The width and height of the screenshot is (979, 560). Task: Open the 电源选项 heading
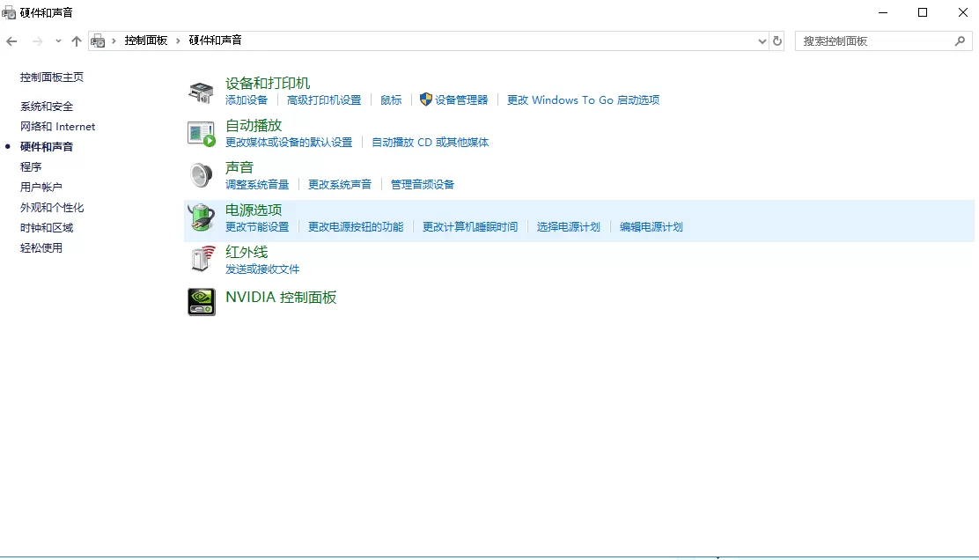click(254, 210)
